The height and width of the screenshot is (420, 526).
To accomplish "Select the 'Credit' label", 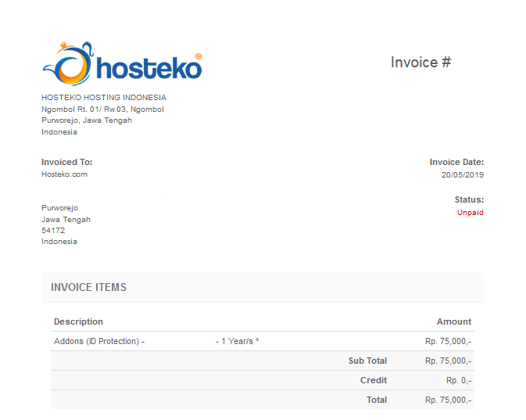I will pyautogui.click(x=374, y=380).
